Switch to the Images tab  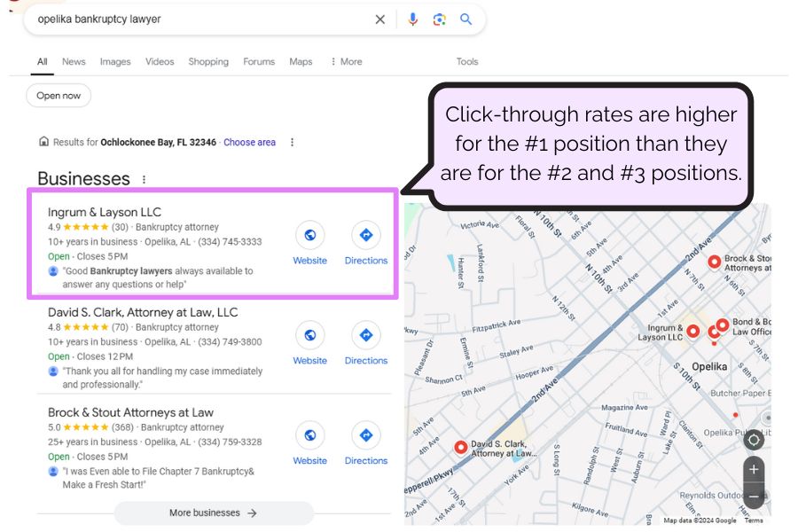(x=115, y=62)
